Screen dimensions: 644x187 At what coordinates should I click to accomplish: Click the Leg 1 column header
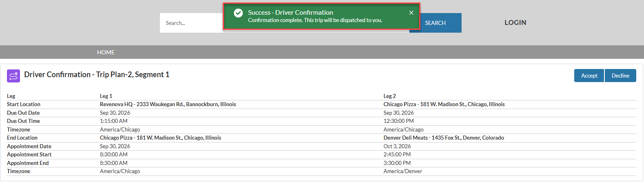106,96
